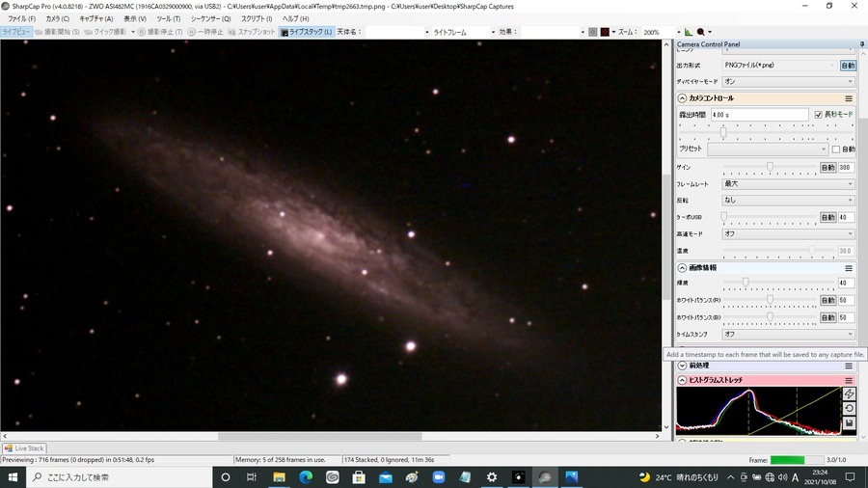Open the 反転 dropdown set to なし
The image size is (868, 488).
tap(788, 201)
